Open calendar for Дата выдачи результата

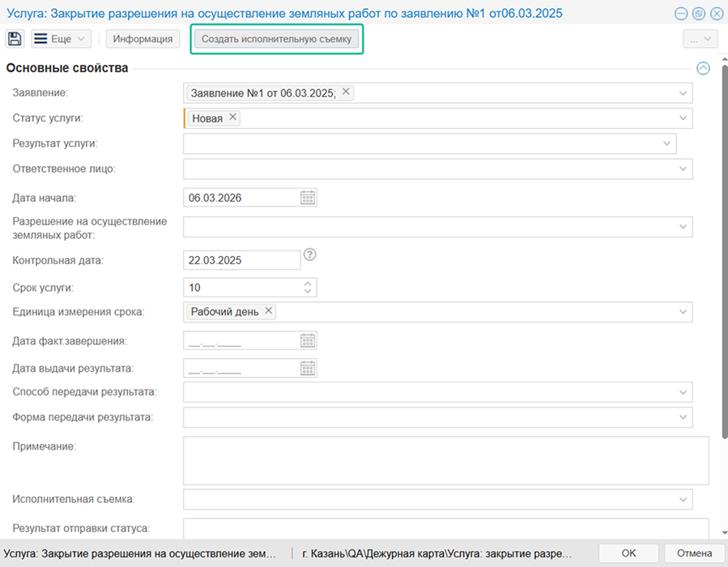(x=308, y=369)
